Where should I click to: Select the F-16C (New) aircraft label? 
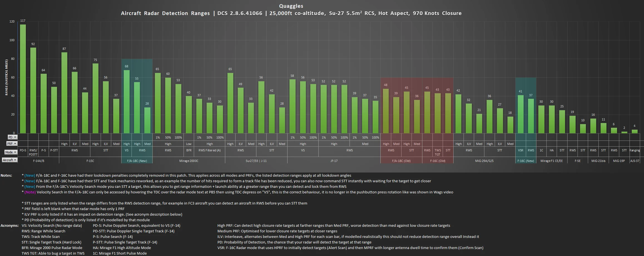click(x=526, y=161)
